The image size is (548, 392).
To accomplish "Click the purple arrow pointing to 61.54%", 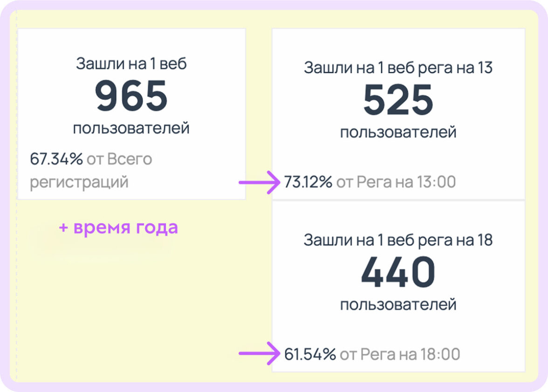I will coord(260,354).
